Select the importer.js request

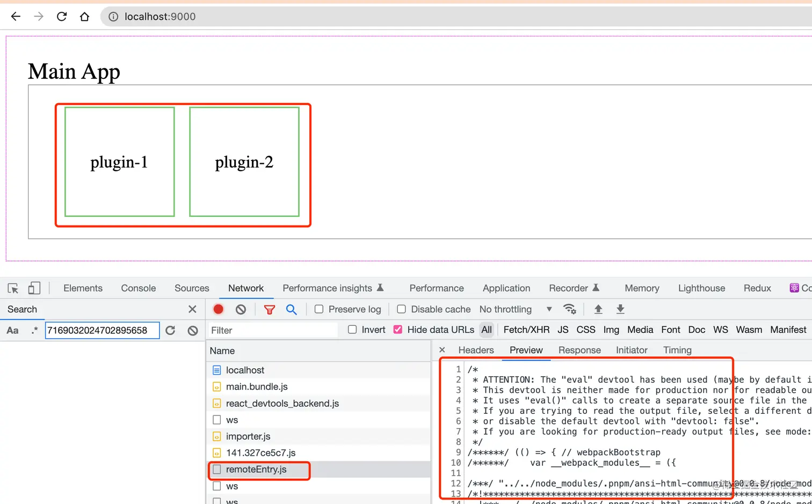319,436
